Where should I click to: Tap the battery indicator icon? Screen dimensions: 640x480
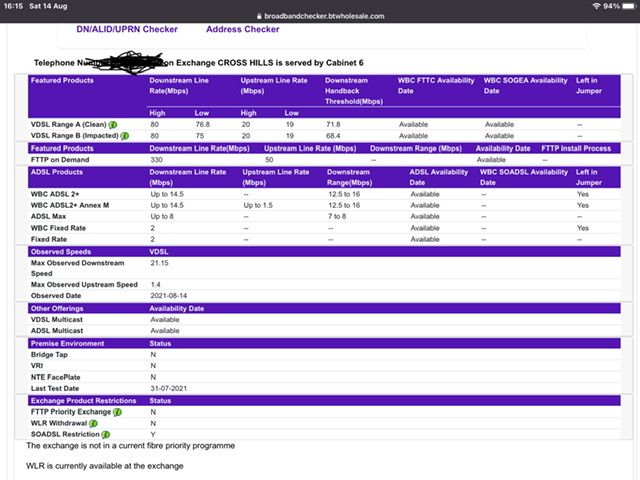(626, 6)
